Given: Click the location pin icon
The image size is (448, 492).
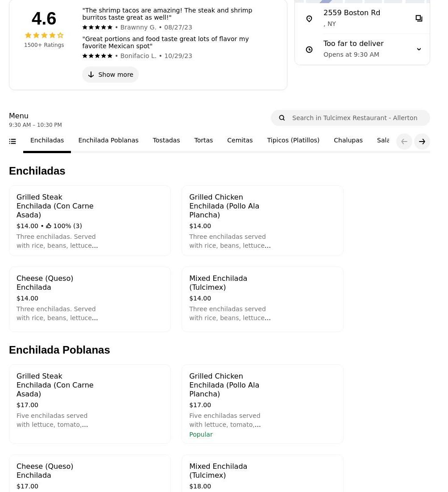Looking at the screenshot, I should point(309,19).
